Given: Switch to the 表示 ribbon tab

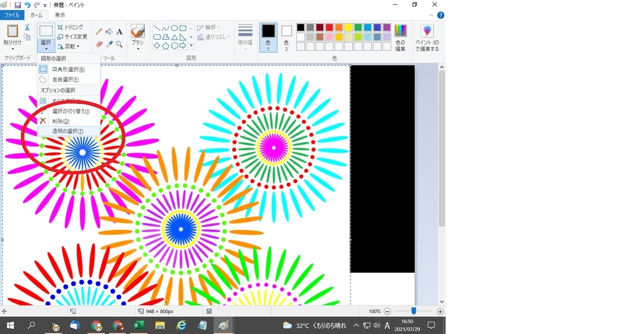Looking at the screenshot, I should coord(60,16).
